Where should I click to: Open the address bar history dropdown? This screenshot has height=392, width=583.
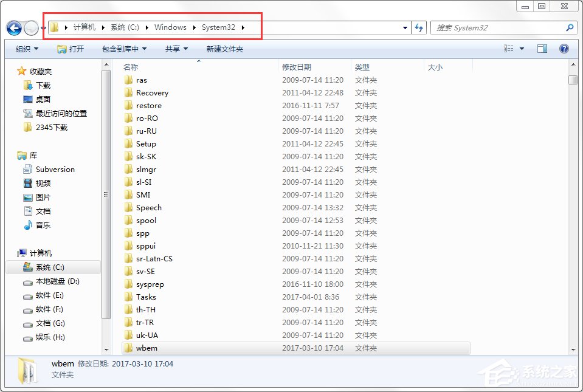(405, 27)
